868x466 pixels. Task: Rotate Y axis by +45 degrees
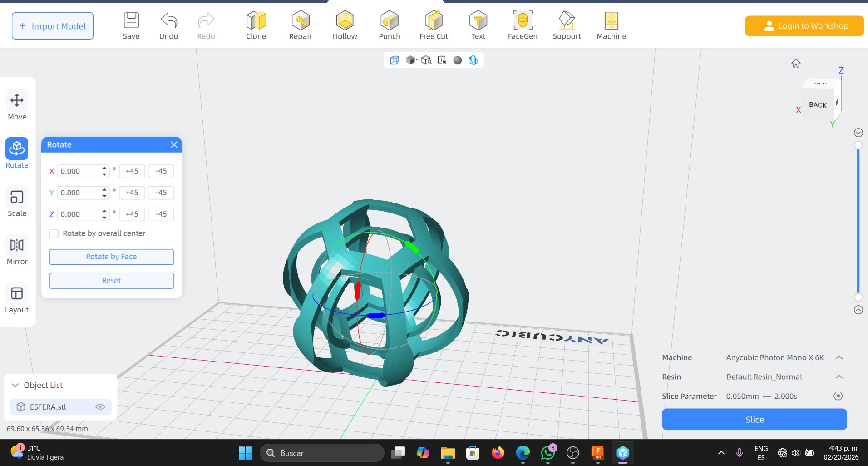[x=132, y=193]
